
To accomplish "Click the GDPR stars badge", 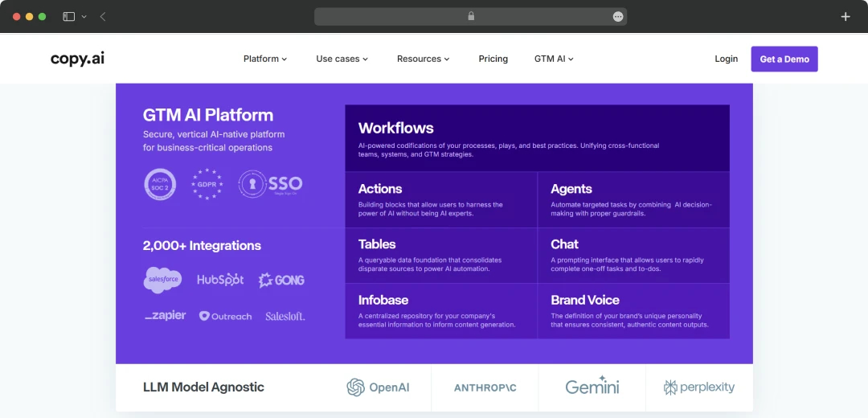I will tap(207, 184).
